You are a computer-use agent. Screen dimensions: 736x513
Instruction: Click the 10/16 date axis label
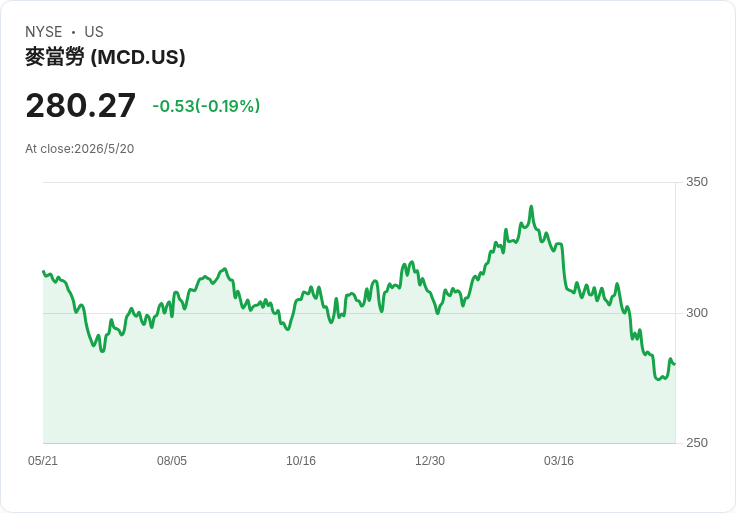(x=301, y=460)
